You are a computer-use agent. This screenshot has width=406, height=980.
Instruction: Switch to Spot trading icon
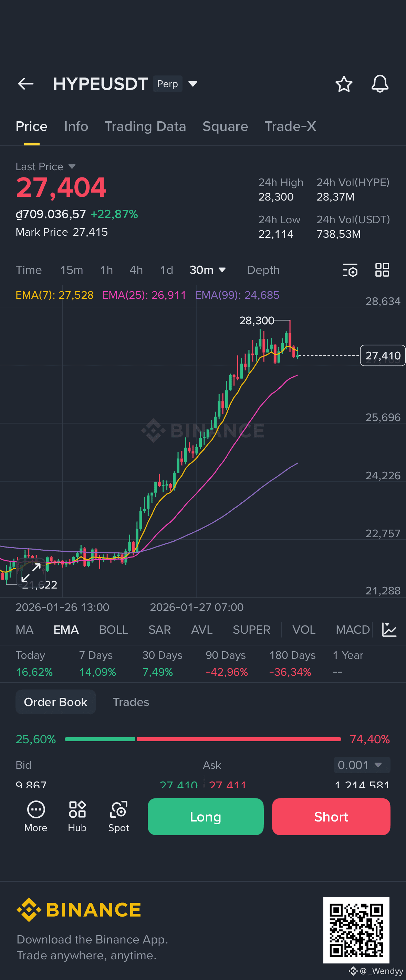coord(118,816)
